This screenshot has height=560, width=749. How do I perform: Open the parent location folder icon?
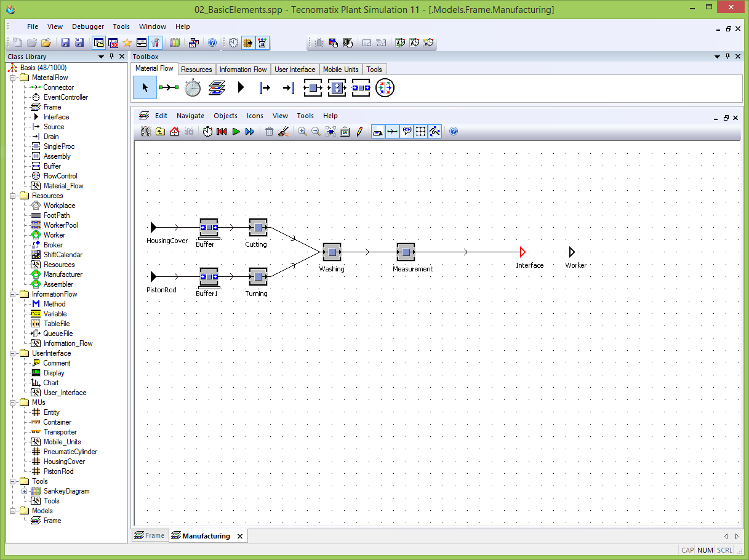160,131
